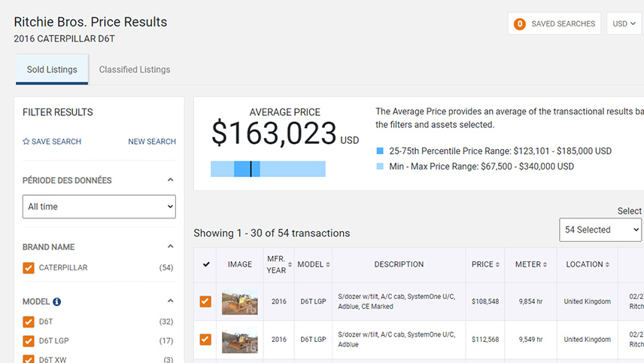Switch to the Classified Listings tab

(135, 69)
